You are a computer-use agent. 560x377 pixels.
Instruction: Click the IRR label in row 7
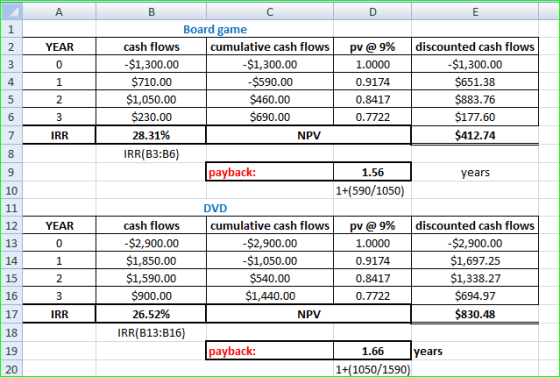[x=59, y=135]
